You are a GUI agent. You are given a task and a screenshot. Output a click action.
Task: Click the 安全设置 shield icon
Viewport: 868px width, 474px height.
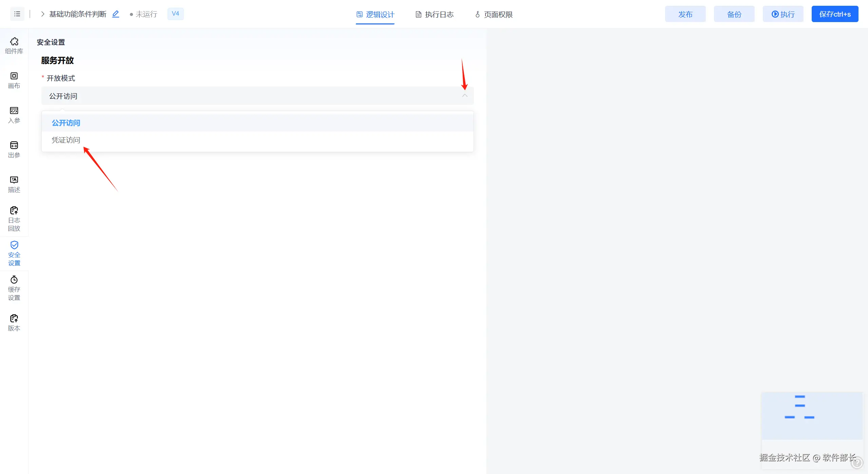pyautogui.click(x=14, y=245)
